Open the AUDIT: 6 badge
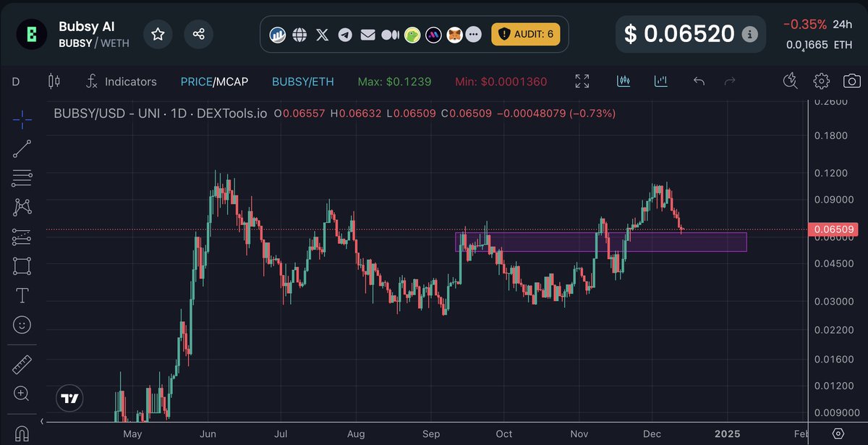Screen dimensions: 868x445 [525, 34]
